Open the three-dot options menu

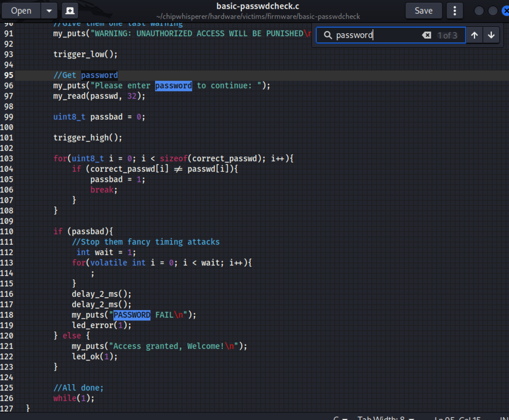pos(455,11)
